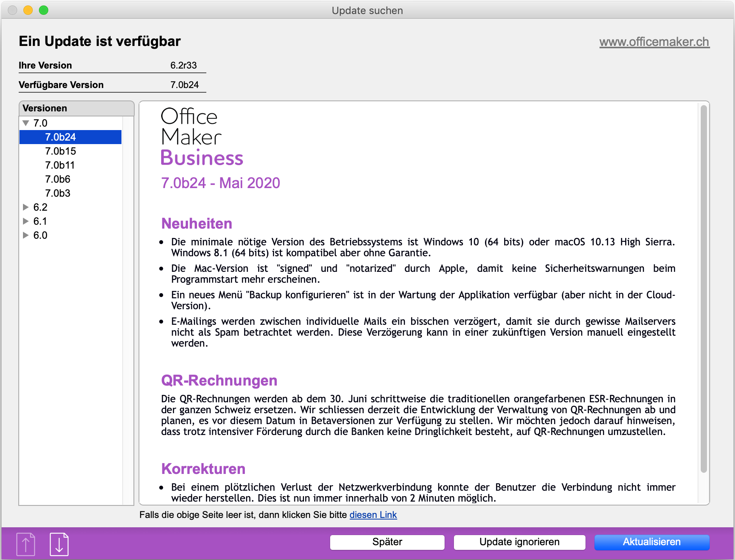Click the green zoom window button
This screenshot has height=560, width=735.
pos(44,10)
